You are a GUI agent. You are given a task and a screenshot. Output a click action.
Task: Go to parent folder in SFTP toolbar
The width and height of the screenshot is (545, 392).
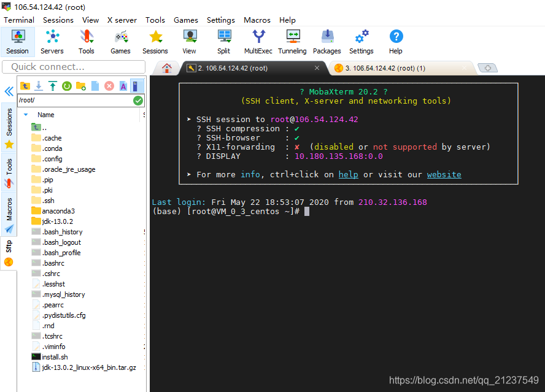click(x=25, y=86)
